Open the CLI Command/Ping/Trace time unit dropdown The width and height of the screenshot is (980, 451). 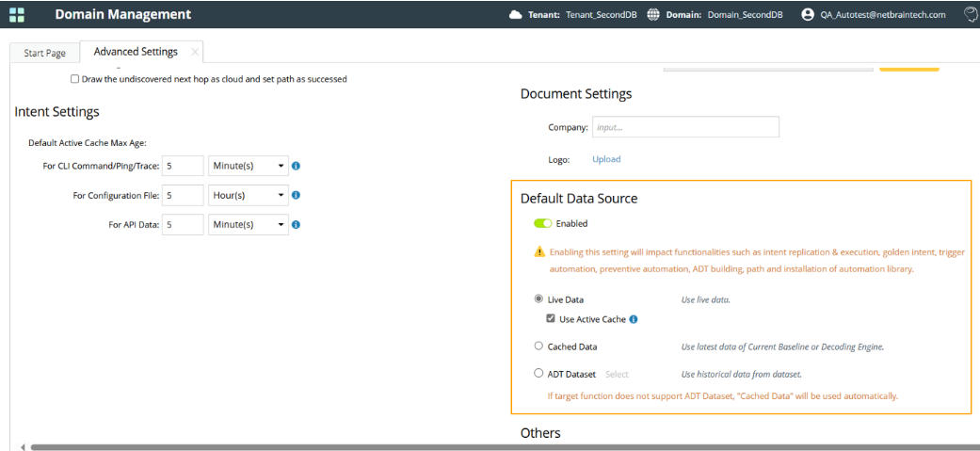pos(248,167)
